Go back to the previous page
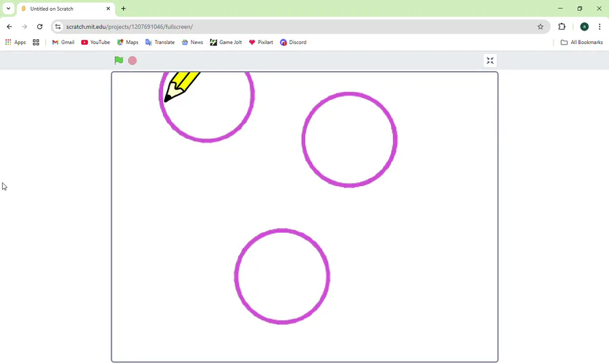 pyautogui.click(x=9, y=27)
